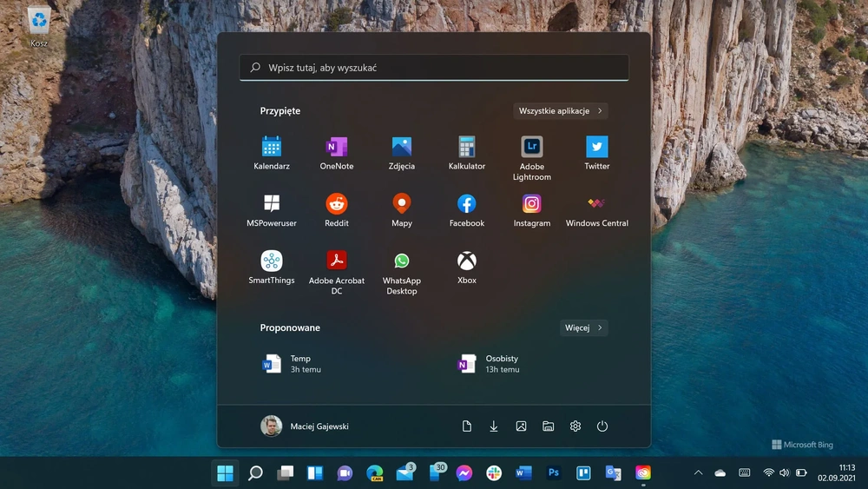Open clock showing 11:13 02.09.2021
Screen dimensions: 868x489
pyautogui.click(x=837, y=473)
